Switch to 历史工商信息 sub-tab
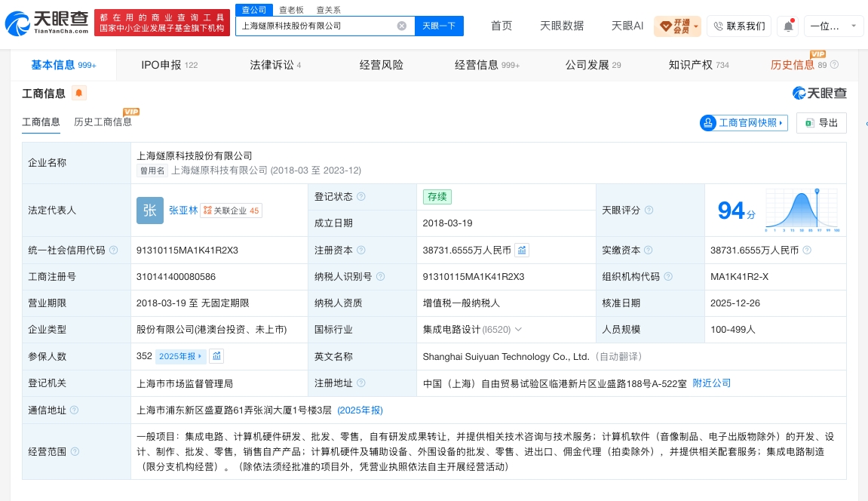This screenshot has height=501, width=868. pyautogui.click(x=103, y=121)
